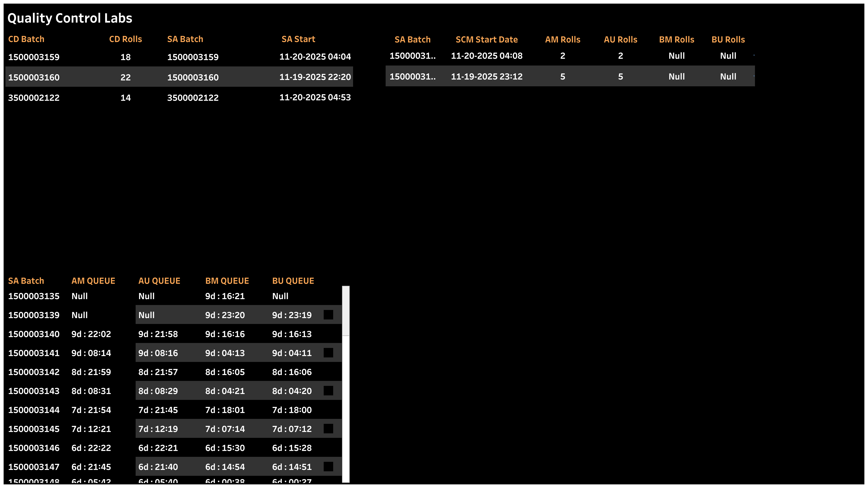The height and width of the screenshot is (488, 868).
Task: Click black square mark in 1500003147 row
Action: click(328, 467)
